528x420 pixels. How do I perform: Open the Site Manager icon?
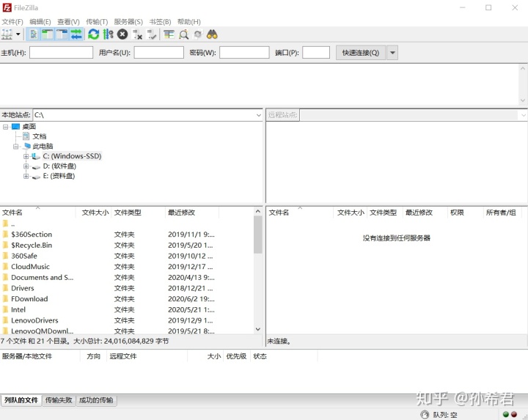point(7,34)
